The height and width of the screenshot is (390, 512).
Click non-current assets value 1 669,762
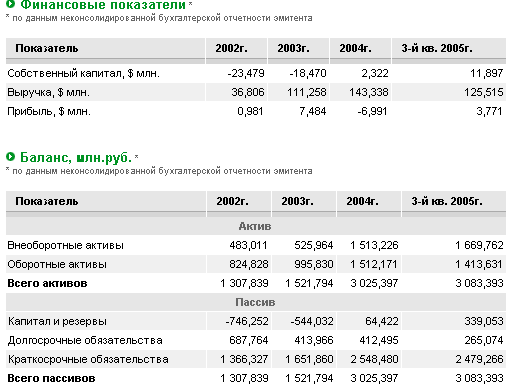479,246
